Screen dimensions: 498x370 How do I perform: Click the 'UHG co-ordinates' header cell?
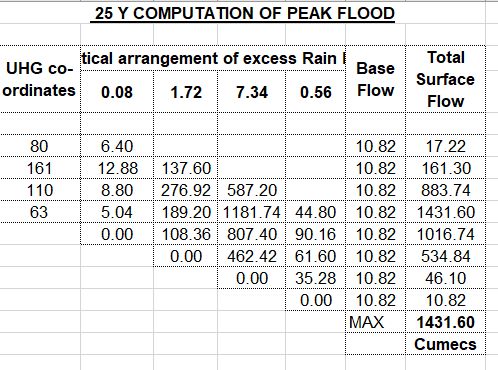(40, 79)
